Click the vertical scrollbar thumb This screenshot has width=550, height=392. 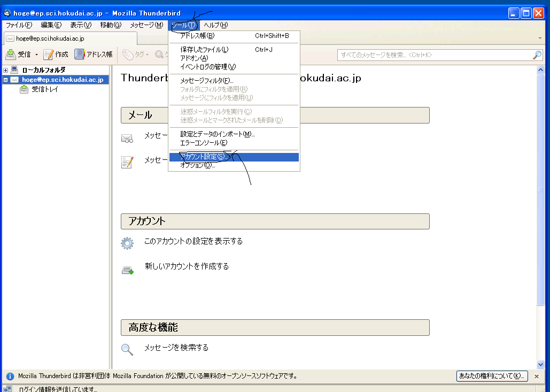tap(540, 190)
